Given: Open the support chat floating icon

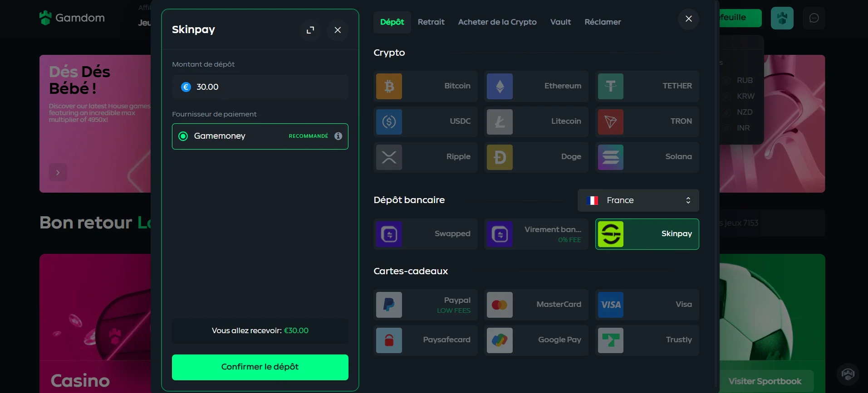Looking at the screenshot, I should [848, 374].
